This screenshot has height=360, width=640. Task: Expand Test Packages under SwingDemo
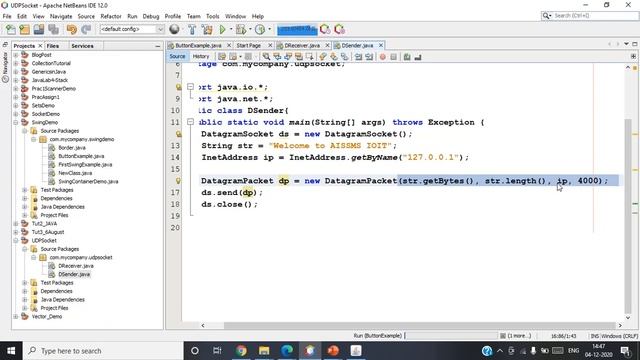(x=24, y=190)
